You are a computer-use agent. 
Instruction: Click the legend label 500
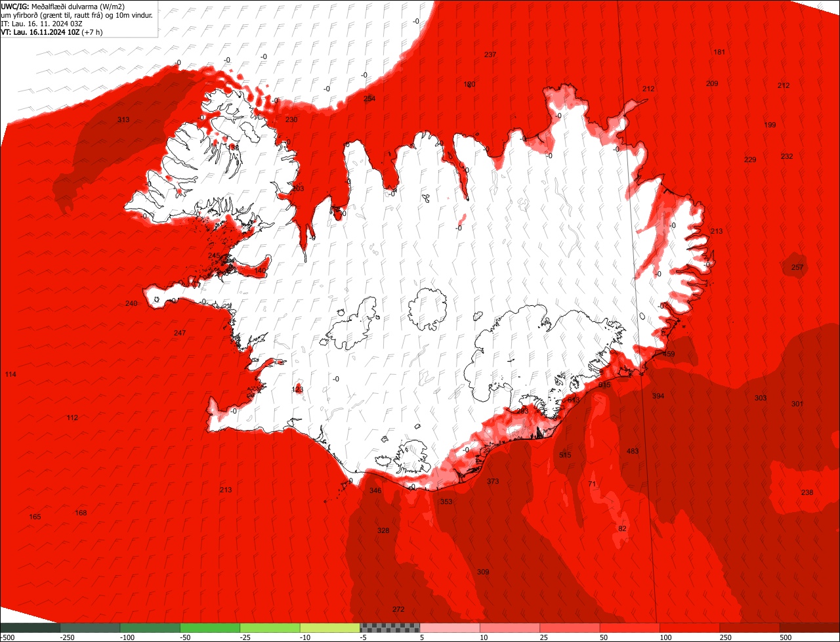coord(786,637)
